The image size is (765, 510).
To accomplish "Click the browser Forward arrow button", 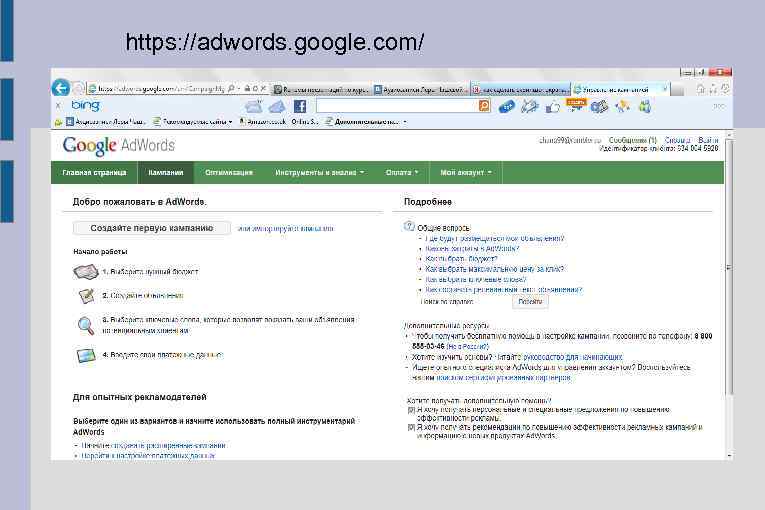I will 78,89.
